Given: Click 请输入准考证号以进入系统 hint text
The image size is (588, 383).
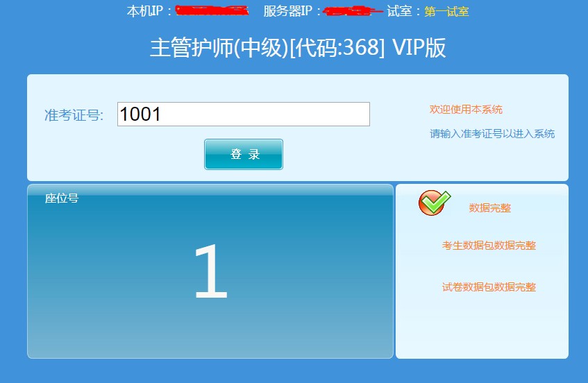Looking at the screenshot, I should 492,134.
